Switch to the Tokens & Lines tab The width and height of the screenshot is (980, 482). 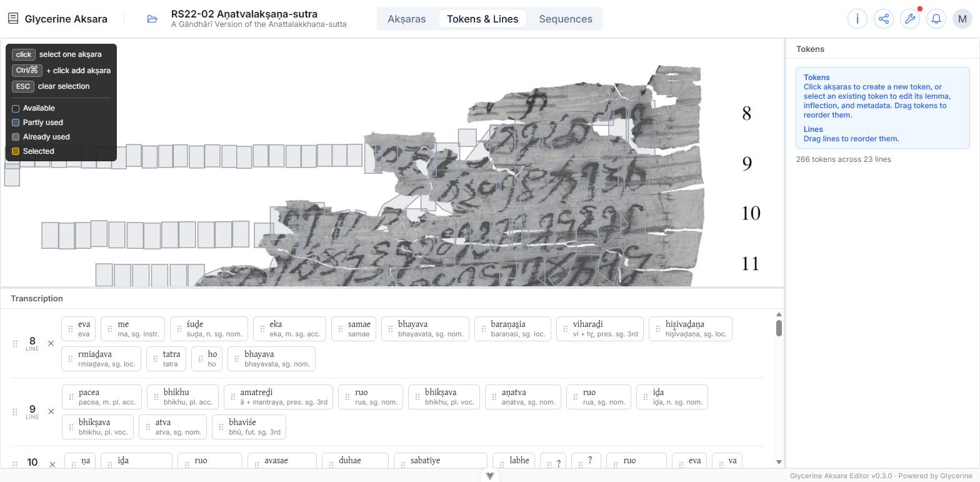click(x=482, y=19)
